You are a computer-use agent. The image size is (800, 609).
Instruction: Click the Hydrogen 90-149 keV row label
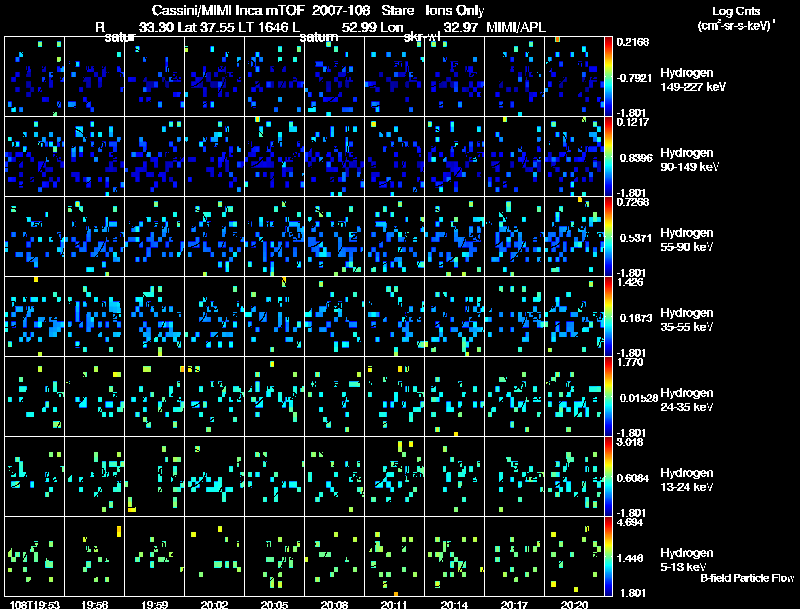tap(689, 160)
